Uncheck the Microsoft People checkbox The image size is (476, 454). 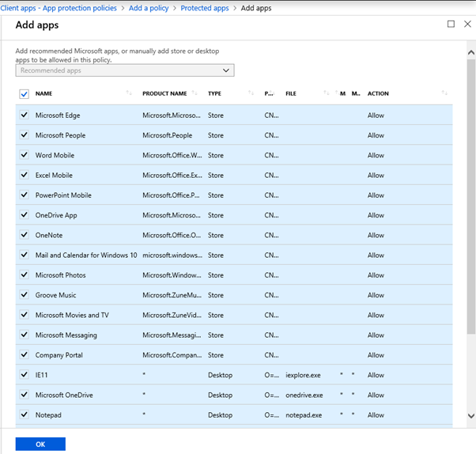click(25, 134)
